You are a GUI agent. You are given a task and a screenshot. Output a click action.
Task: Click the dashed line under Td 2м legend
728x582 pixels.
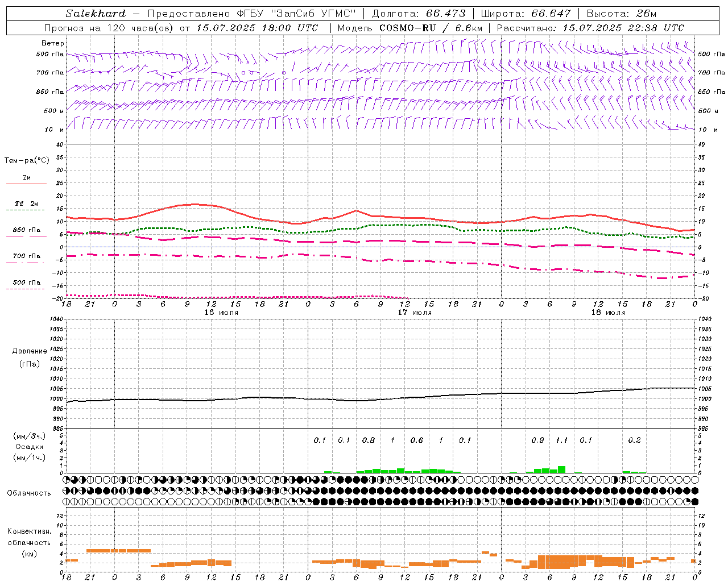[26, 210]
